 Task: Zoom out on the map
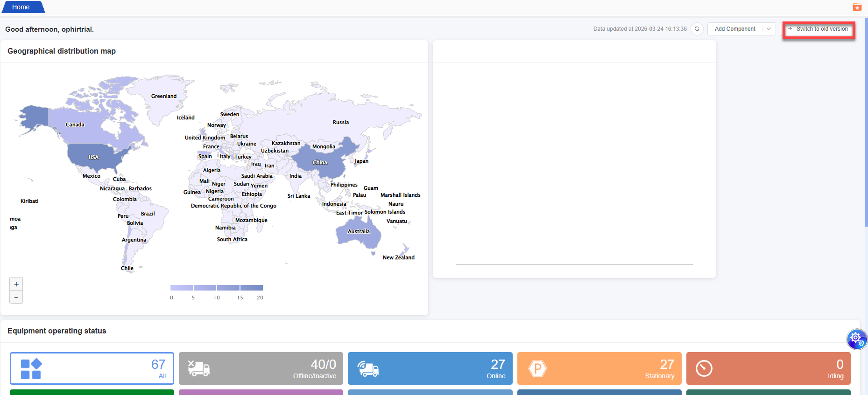click(16, 297)
